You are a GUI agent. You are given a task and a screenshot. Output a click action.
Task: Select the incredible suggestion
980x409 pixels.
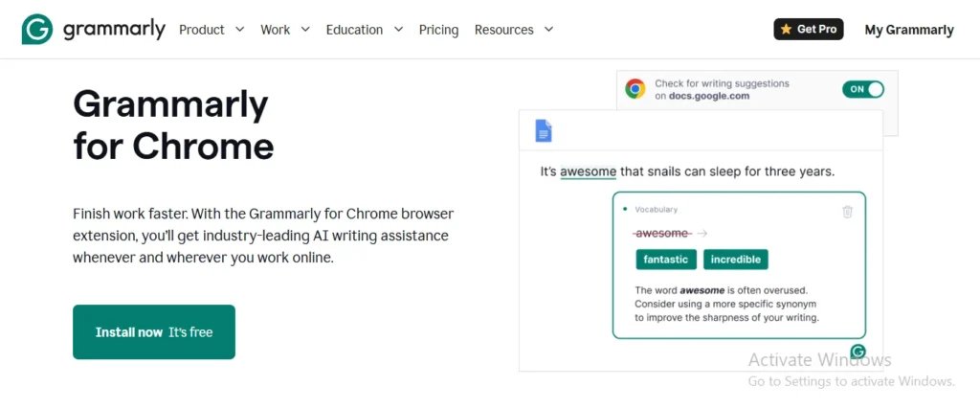(736, 260)
